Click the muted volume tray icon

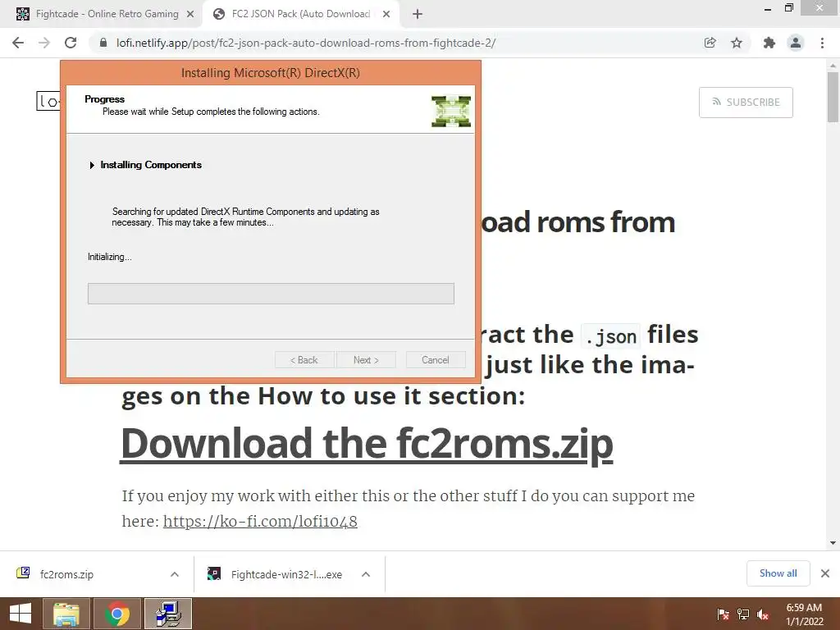click(x=763, y=614)
